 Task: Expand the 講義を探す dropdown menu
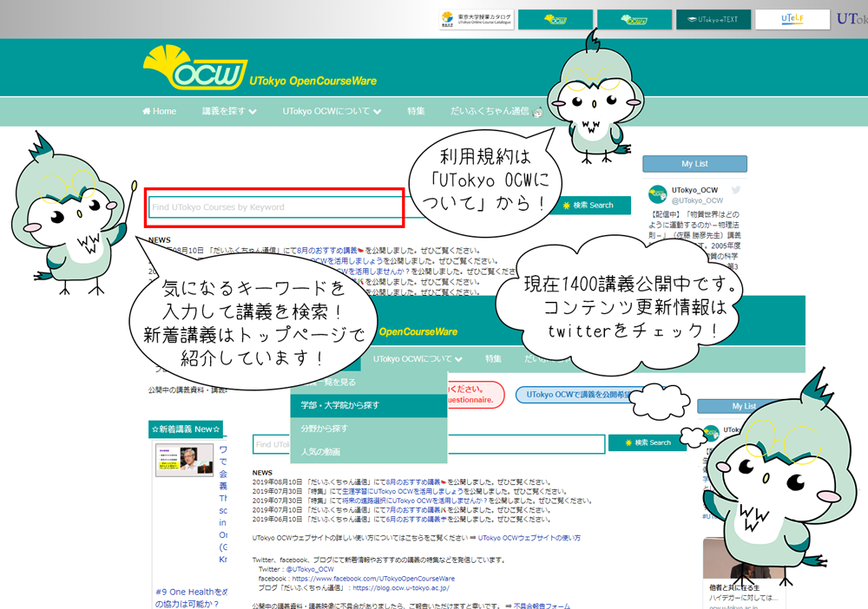point(229,111)
